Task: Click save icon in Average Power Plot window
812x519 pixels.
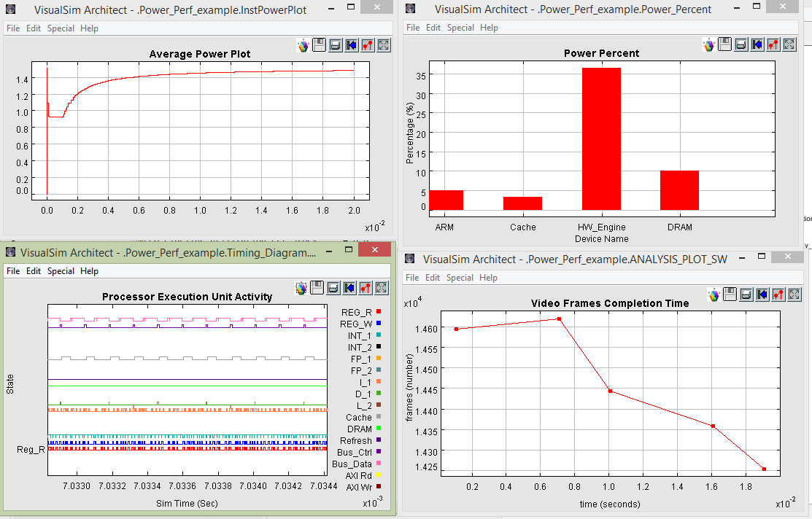Action: (x=319, y=45)
